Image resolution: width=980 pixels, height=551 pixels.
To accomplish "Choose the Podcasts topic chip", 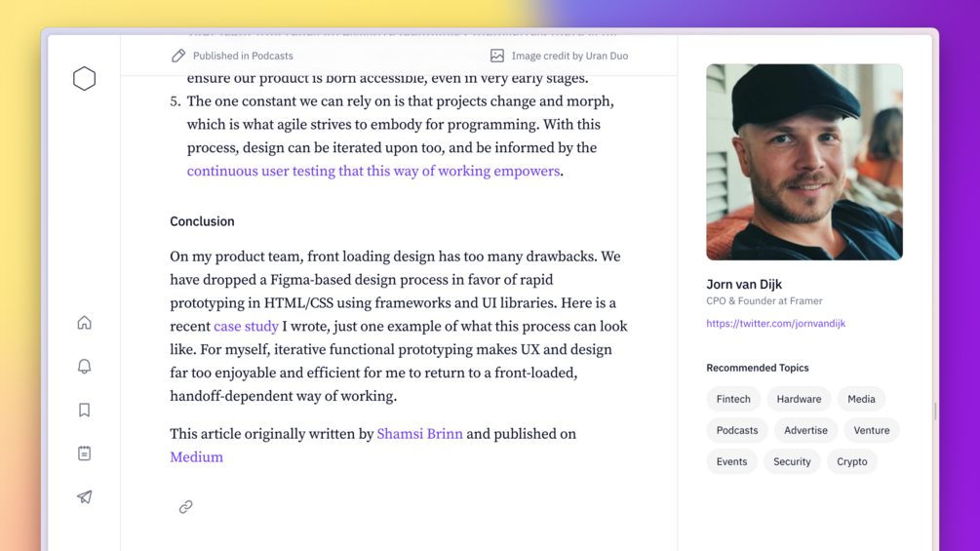I will [x=736, y=430].
